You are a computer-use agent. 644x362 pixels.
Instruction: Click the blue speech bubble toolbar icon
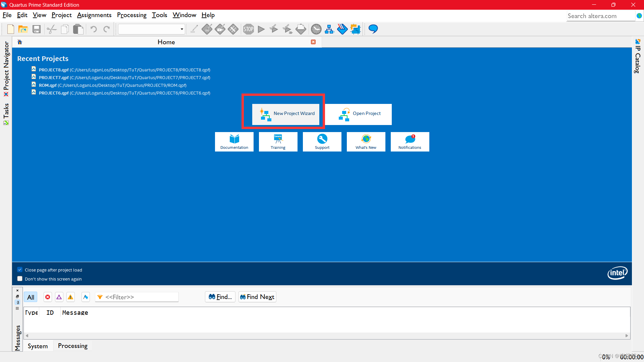tap(373, 29)
